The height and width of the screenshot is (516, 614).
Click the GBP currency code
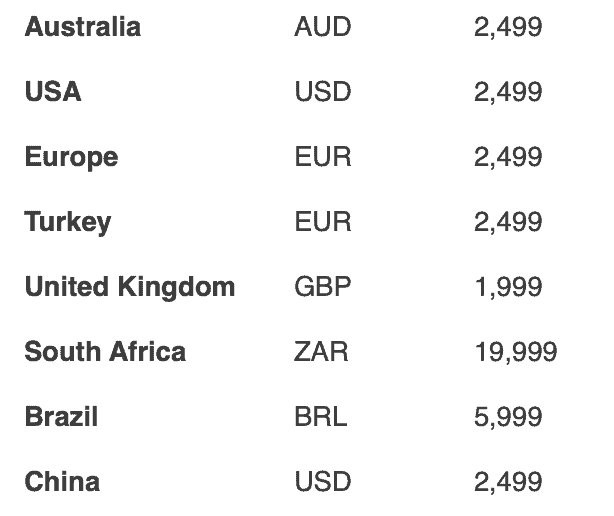pos(323,287)
